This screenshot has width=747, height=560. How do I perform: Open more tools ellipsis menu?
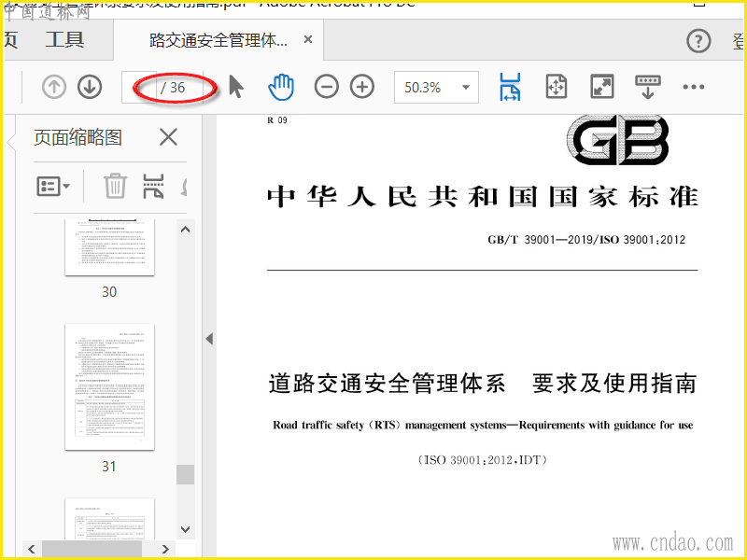coord(693,87)
